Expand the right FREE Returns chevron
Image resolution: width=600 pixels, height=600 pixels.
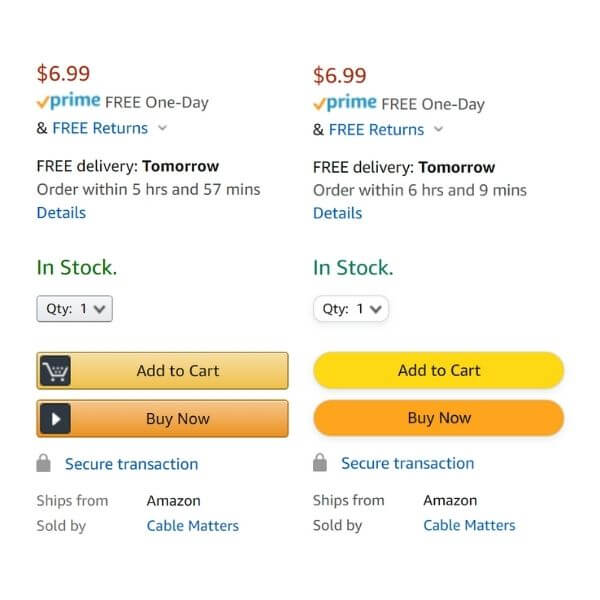439,129
